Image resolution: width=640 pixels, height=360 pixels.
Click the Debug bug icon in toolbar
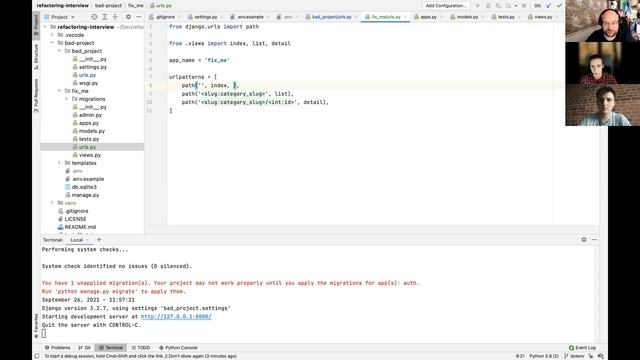tap(488, 6)
